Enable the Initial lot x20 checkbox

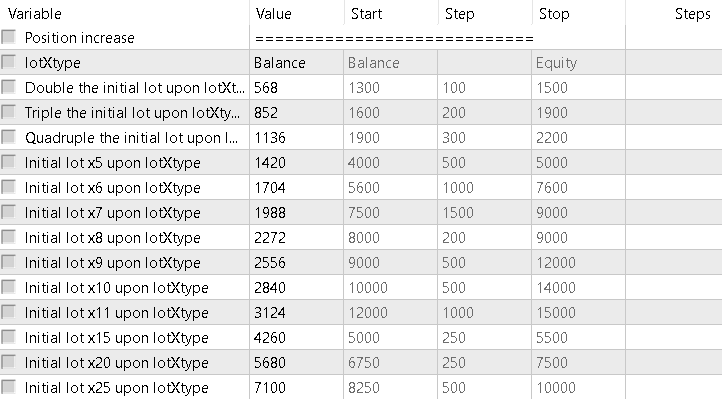[9, 362]
